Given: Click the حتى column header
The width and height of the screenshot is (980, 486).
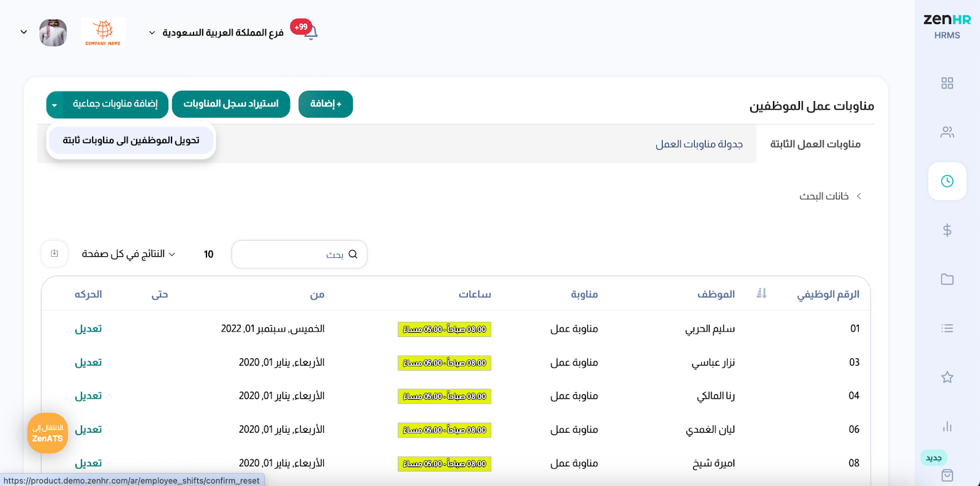Looking at the screenshot, I should click(x=160, y=295).
